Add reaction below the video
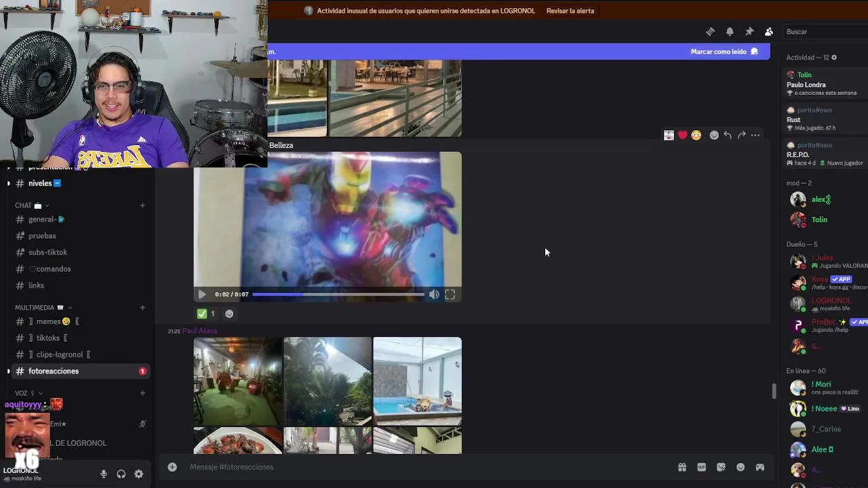The image size is (868, 488). point(229,314)
